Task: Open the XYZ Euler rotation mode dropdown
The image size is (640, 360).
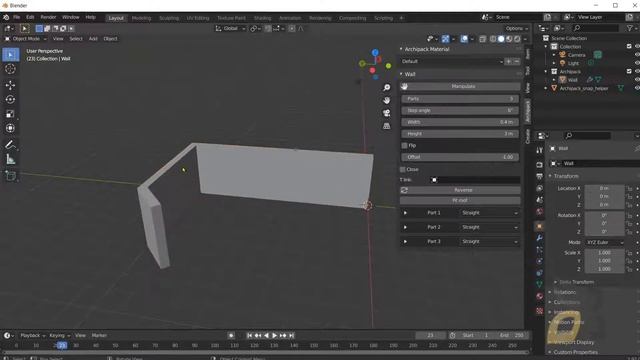Action: (x=605, y=242)
